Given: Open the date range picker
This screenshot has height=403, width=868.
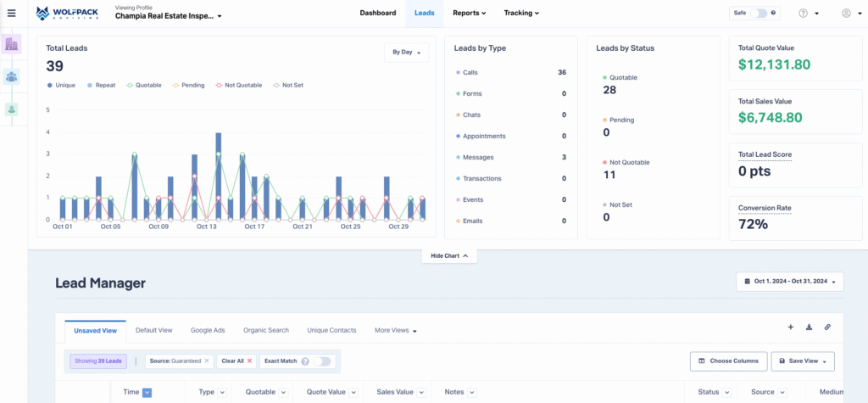Looking at the screenshot, I should [790, 282].
